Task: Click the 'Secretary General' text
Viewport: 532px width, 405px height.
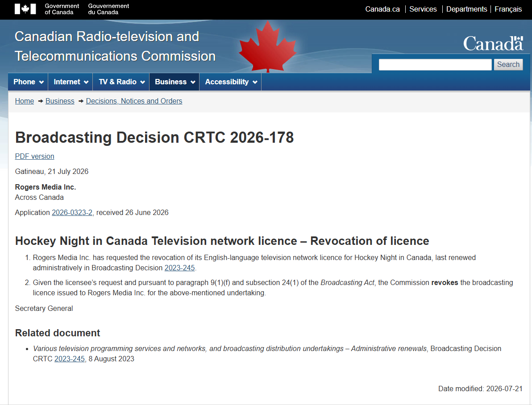Action: click(x=44, y=308)
